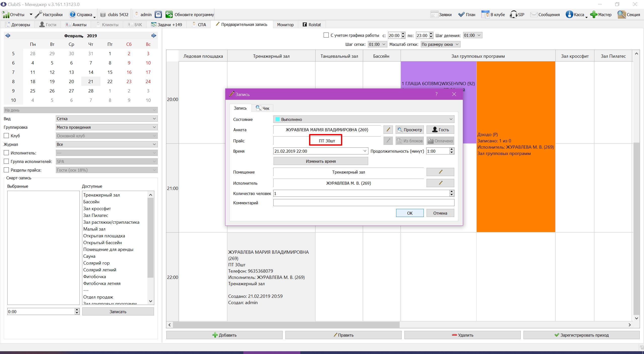Open the Журнал Все dropdown
The height and width of the screenshot is (354, 644).
coord(107,144)
